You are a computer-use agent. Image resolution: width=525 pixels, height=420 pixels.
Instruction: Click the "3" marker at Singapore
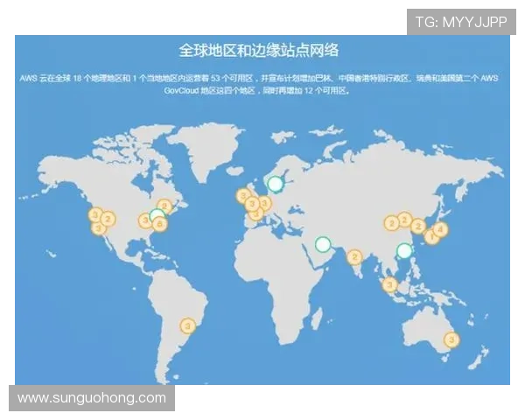[x=389, y=285]
